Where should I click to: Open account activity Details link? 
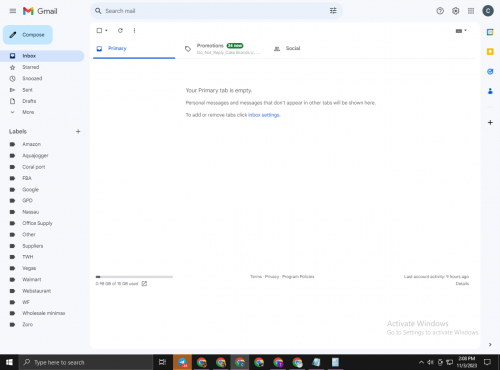[462, 284]
